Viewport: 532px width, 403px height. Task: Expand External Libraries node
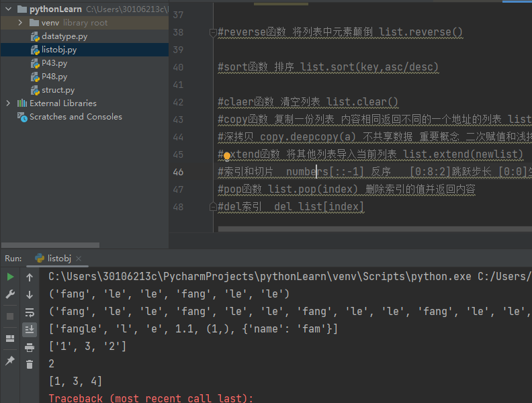[8, 103]
